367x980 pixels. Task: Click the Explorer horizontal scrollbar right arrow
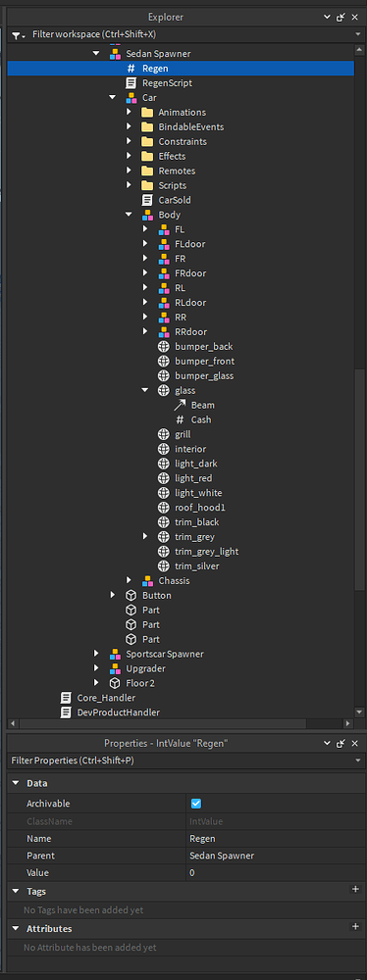tap(348, 723)
